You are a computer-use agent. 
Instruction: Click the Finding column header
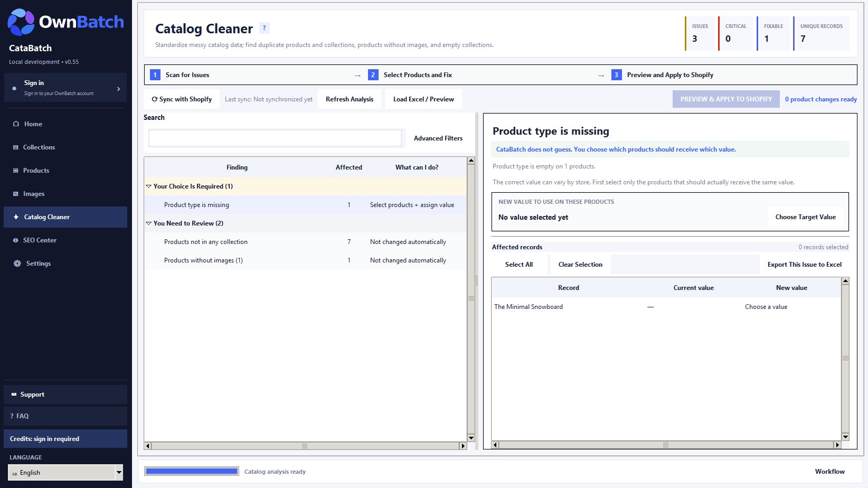pos(237,167)
